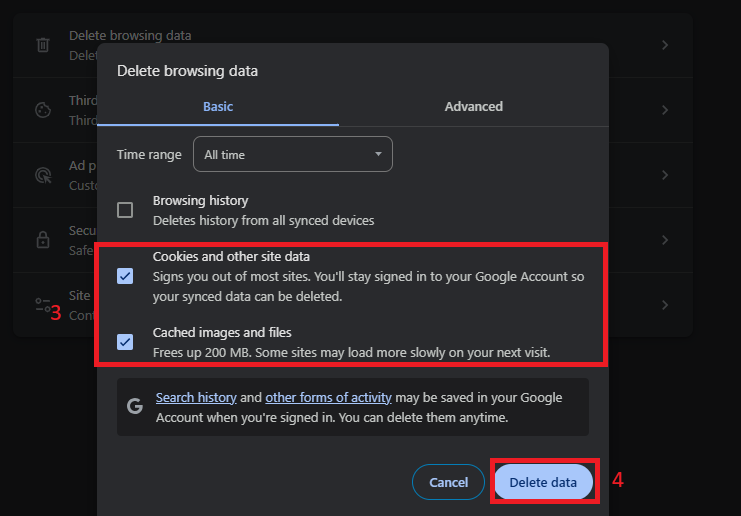This screenshot has width=741, height=516.
Task: Expand the Site settings row chevron
Action: [x=665, y=305]
